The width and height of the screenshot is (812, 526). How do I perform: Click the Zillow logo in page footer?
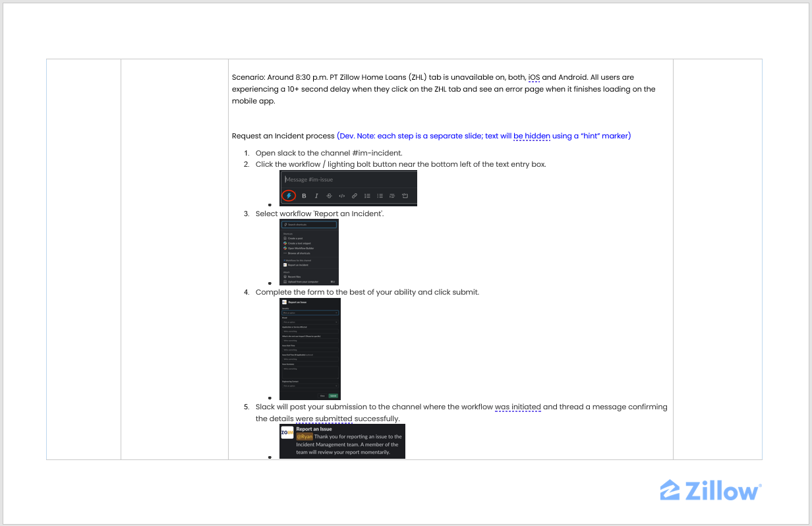click(x=710, y=491)
